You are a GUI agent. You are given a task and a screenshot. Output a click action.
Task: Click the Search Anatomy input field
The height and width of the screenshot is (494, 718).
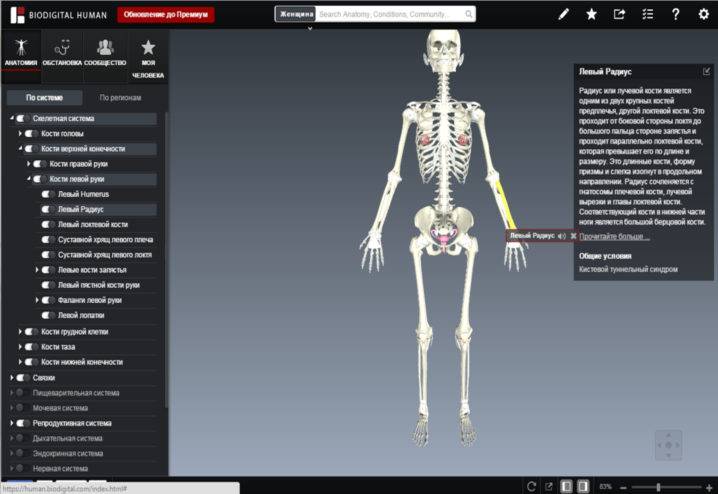point(390,15)
